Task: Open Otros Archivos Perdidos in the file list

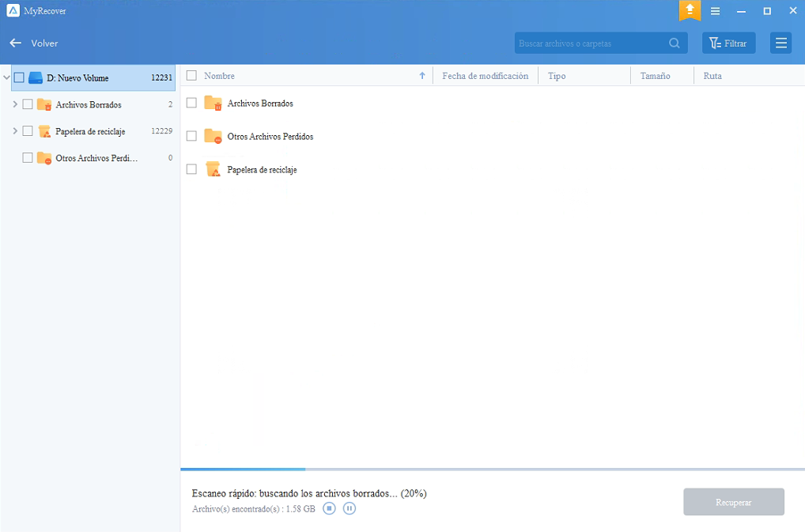Action: click(270, 137)
